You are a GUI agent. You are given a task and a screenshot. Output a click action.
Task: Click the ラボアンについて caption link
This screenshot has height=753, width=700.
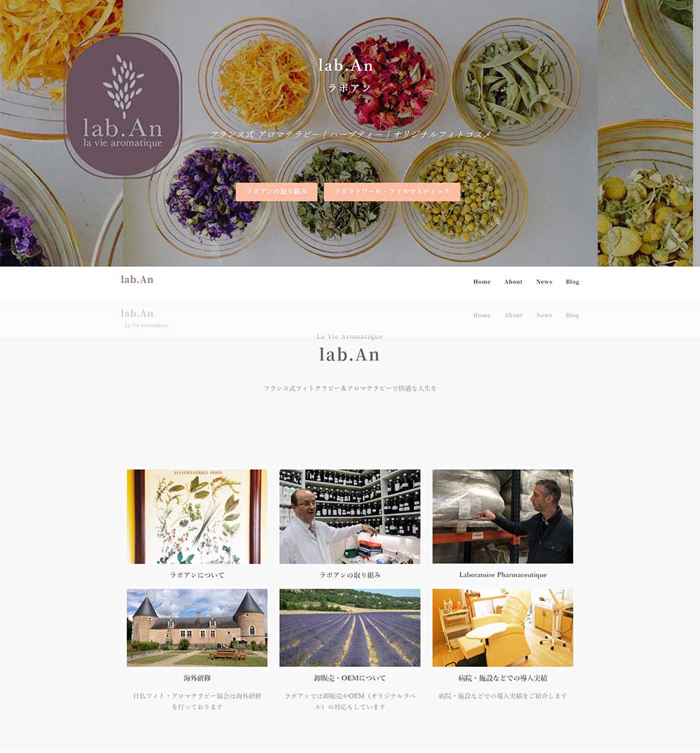pyautogui.click(x=197, y=575)
